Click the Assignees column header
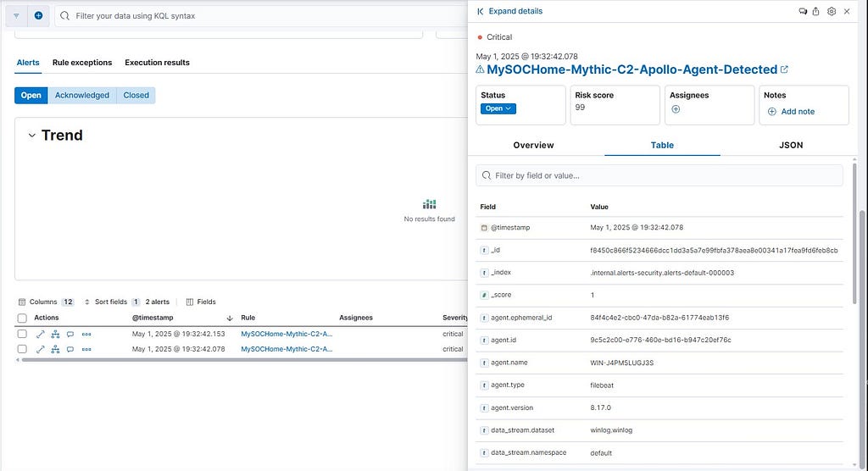The height and width of the screenshot is (471, 868). [356, 318]
